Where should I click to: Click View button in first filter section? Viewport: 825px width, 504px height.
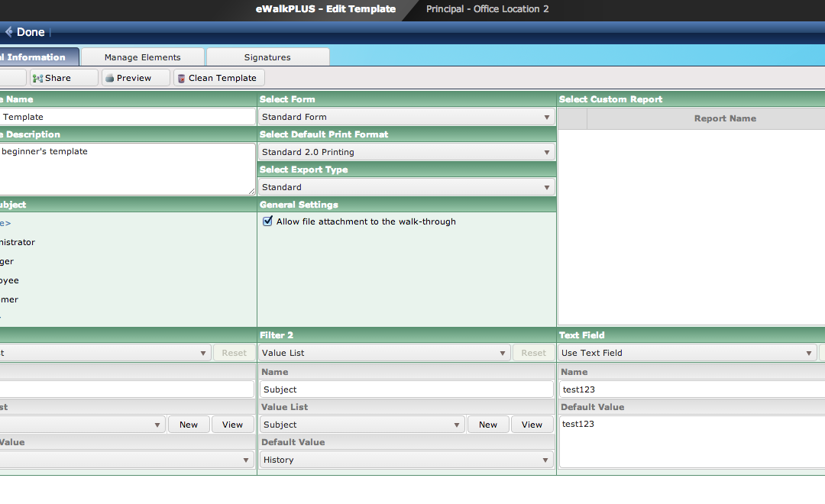point(232,425)
